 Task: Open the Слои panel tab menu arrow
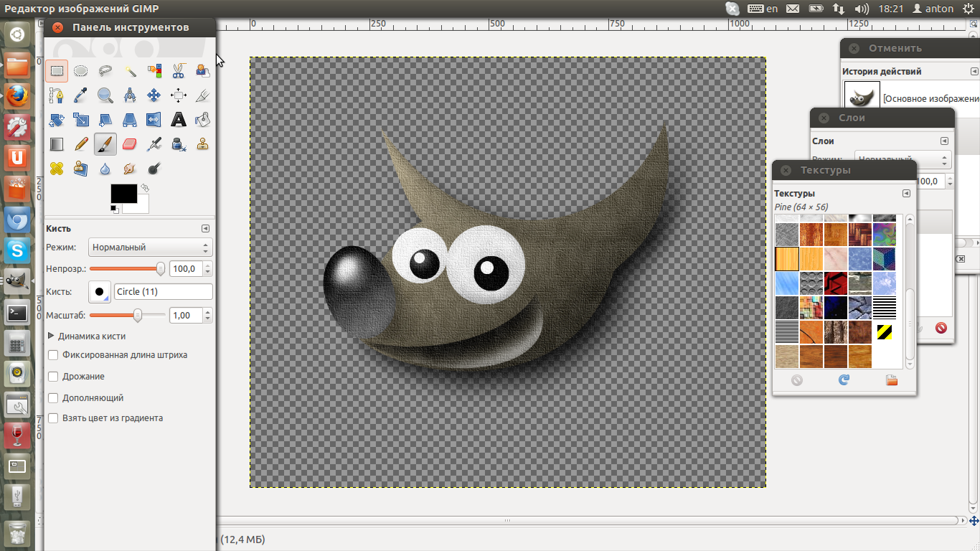944,141
